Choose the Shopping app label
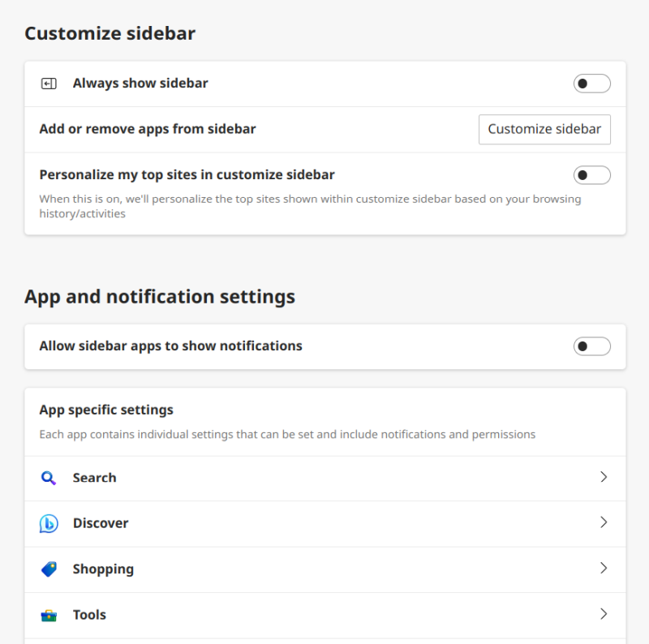 click(103, 569)
